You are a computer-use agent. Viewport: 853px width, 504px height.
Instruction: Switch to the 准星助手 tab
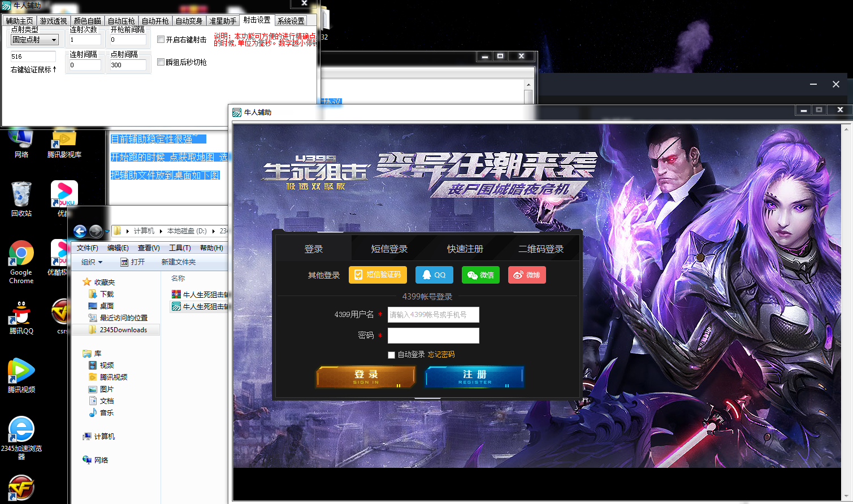pos(223,21)
